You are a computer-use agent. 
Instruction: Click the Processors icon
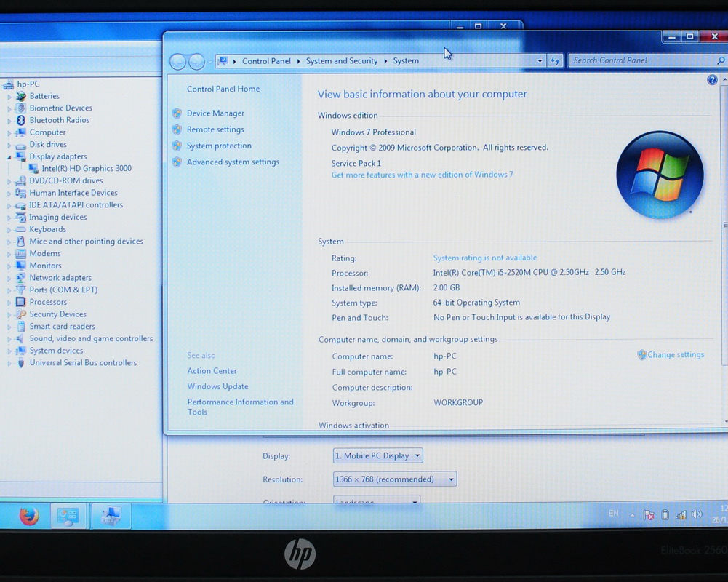click(x=21, y=302)
